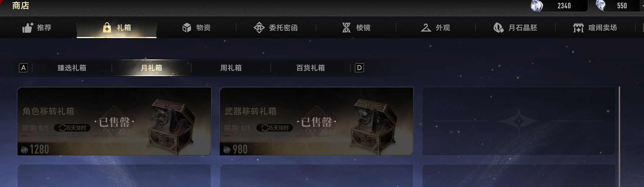Viewport: 644px width, 187px height.
Task: Click the currency icon beside 2340
Action: pyautogui.click(x=537, y=6)
